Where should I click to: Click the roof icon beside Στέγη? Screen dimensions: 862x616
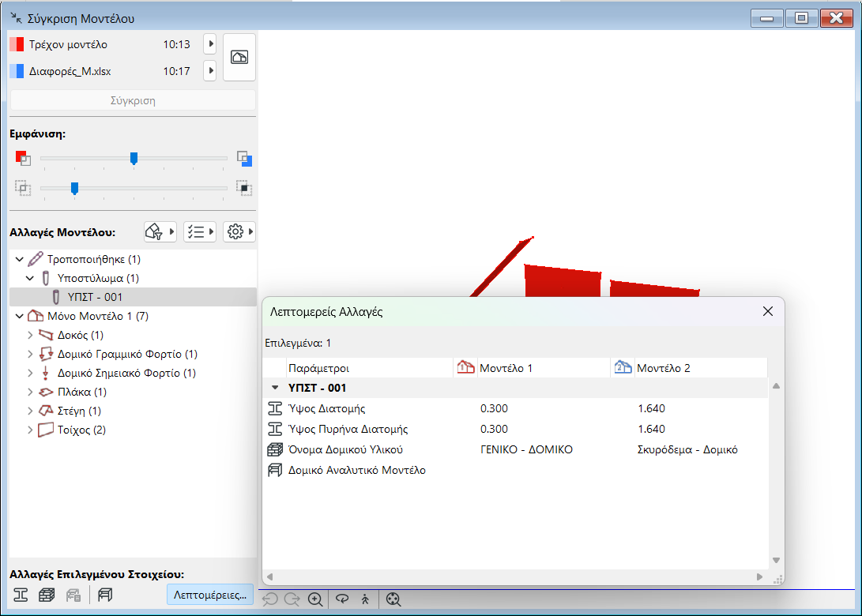point(46,411)
